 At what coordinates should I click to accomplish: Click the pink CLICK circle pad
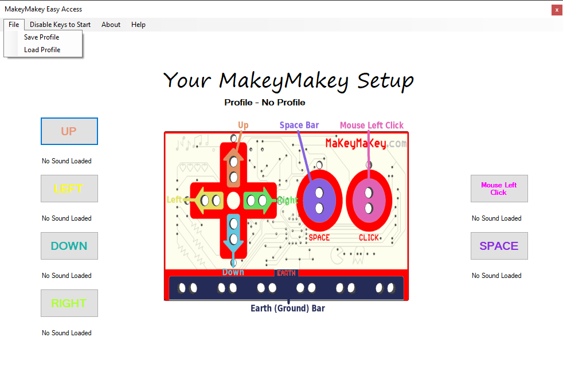[369, 199]
